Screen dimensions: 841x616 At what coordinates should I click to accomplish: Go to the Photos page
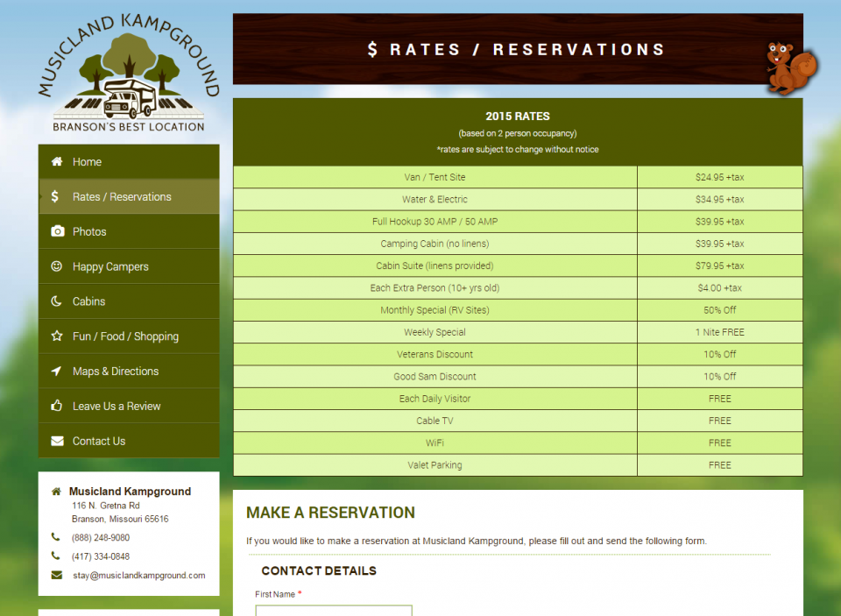coord(129,231)
